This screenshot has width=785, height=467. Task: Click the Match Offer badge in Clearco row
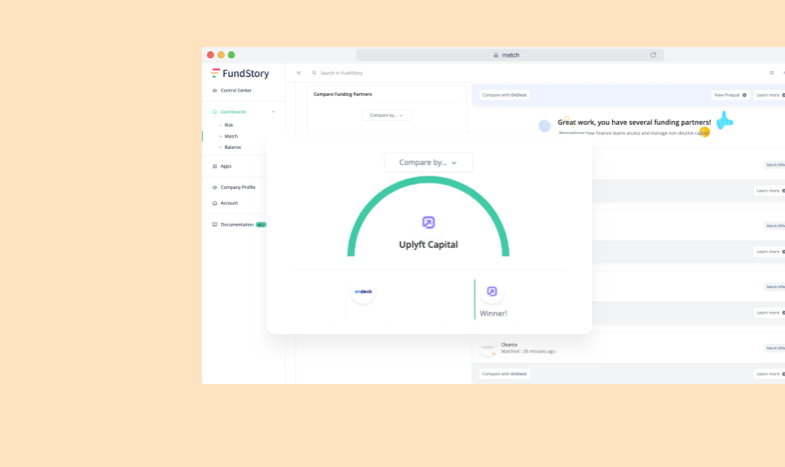pyautogui.click(x=775, y=348)
